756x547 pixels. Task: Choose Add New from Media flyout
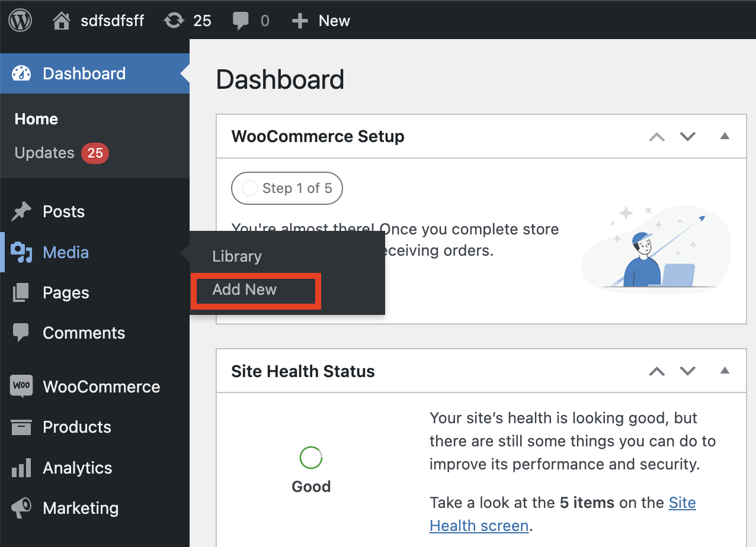245,289
